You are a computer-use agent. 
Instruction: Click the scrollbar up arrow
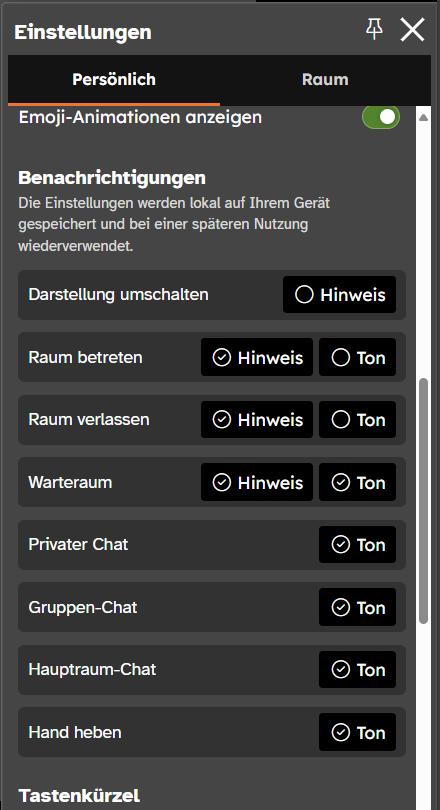tap(423, 117)
